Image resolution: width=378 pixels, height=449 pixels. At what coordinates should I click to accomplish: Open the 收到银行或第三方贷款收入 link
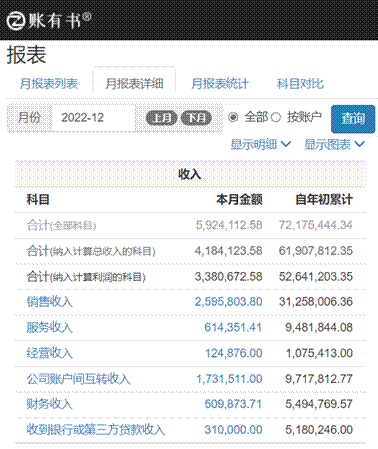[96, 430]
